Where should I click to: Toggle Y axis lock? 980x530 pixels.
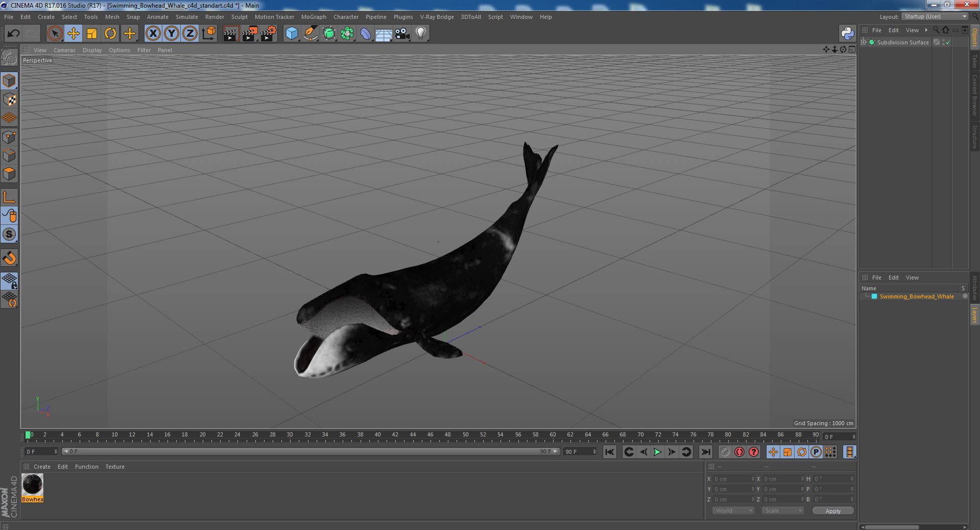172,34
